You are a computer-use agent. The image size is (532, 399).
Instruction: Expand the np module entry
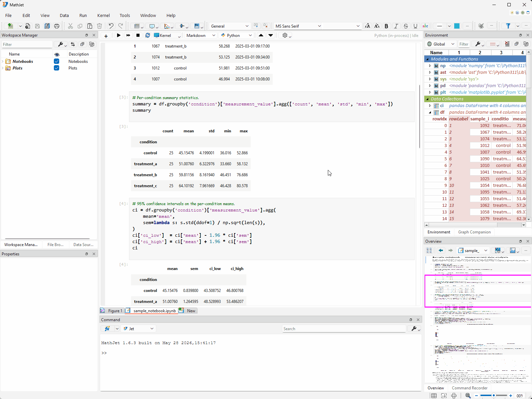pos(430,66)
